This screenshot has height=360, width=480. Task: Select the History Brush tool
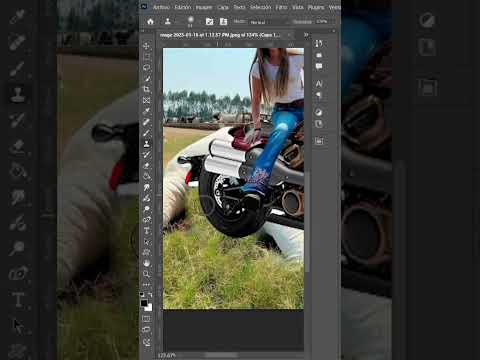[x=146, y=155]
